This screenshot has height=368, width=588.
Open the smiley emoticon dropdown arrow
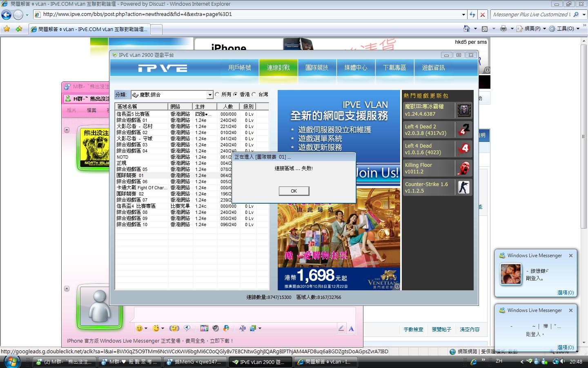[x=146, y=328]
